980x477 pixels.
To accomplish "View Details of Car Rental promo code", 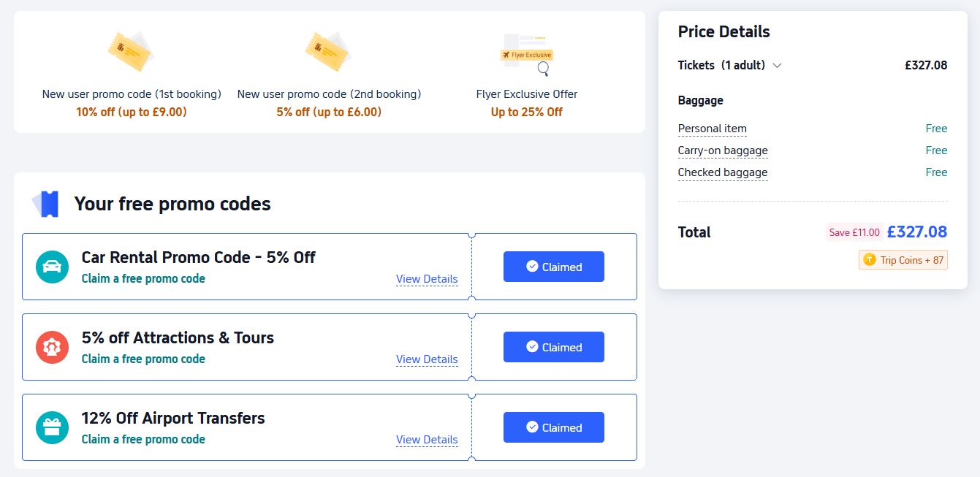I will [427, 279].
